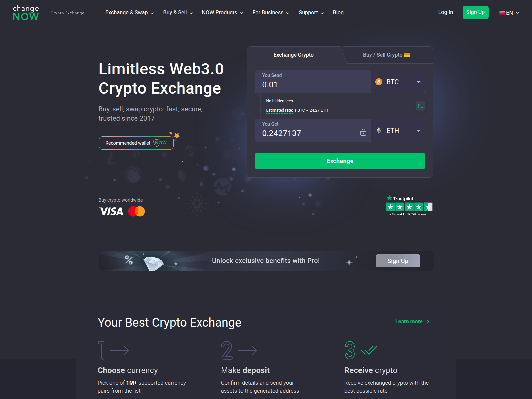This screenshot has height=399, width=532.
Task: Click the US flag language icon
Action: tap(502, 13)
